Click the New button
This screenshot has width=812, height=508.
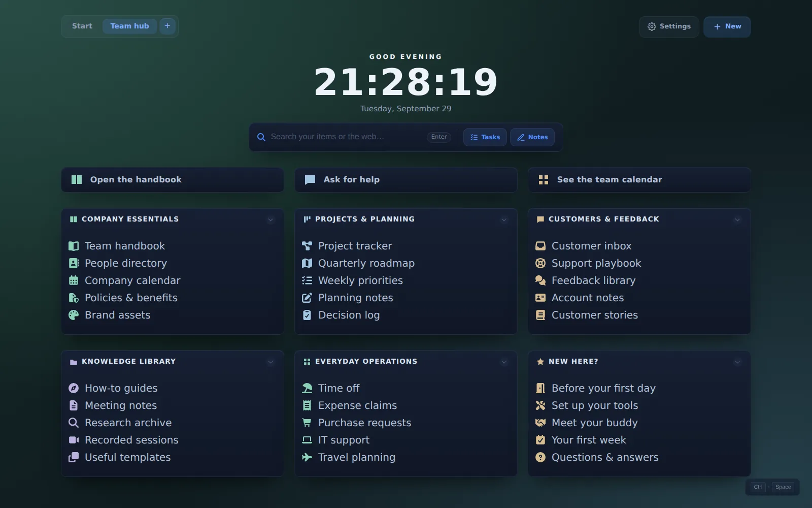[x=727, y=26]
